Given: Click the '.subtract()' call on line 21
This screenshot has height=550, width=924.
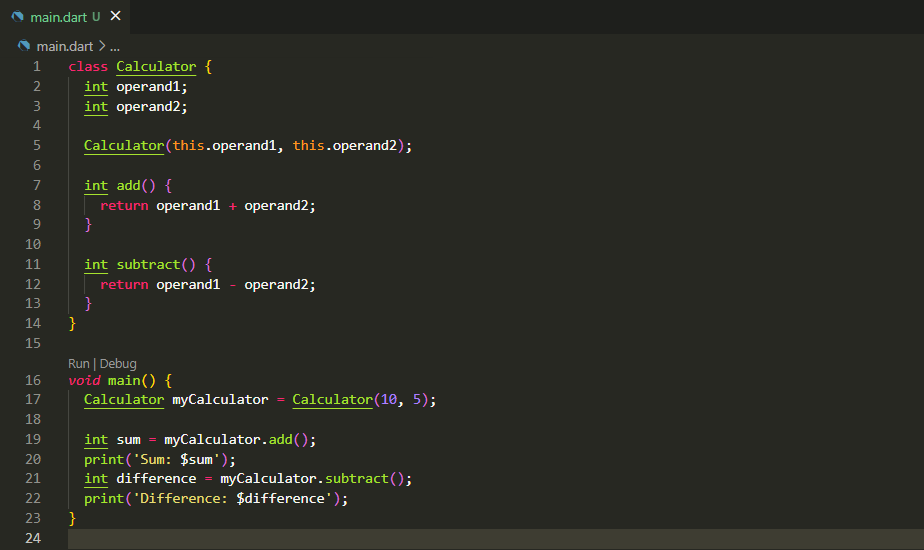Looking at the screenshot, I should (361, 479).
